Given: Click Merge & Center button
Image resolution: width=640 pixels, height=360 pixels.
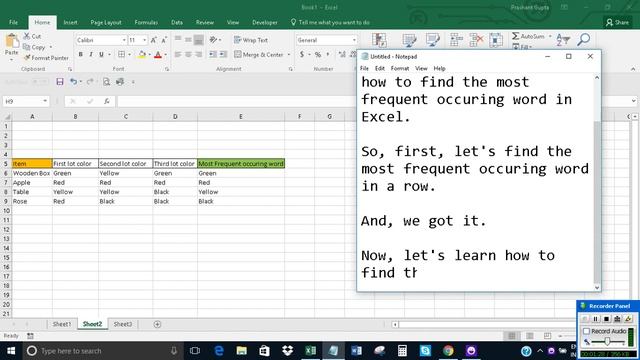Looking at the screenshot, I should coord(259,54).
